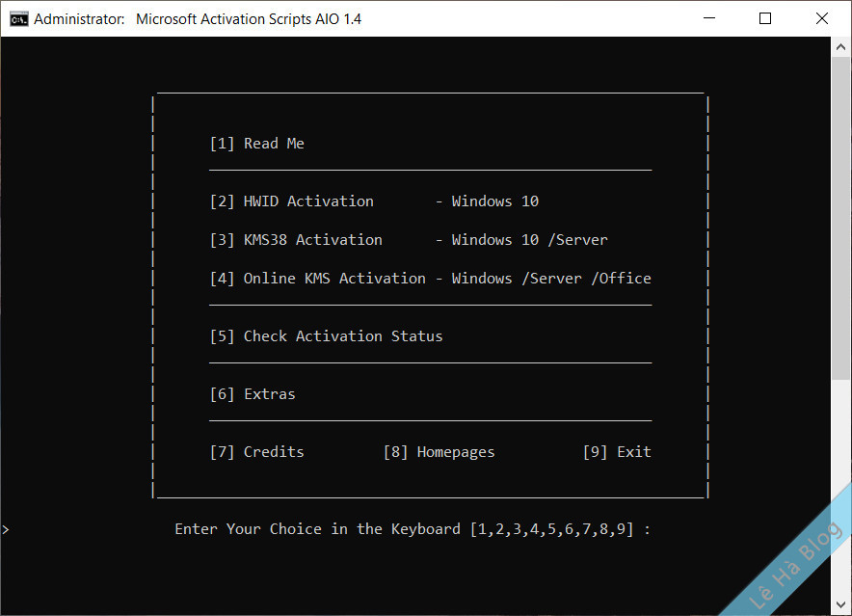Open the Extras menu entry

[x=253, y=393]
